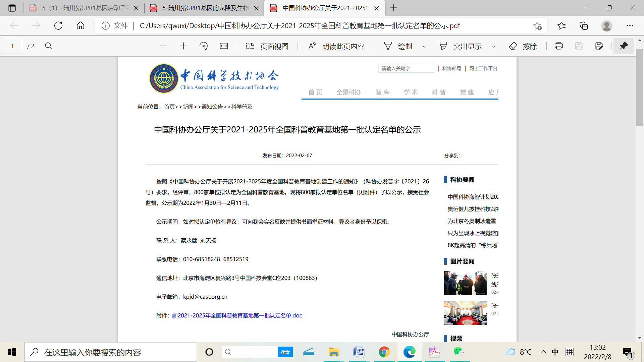The width and height of the screenshot is (644, 362).
Task: Open the 奥运健儿披挂科技战 news item
Action: click(473, 209)
